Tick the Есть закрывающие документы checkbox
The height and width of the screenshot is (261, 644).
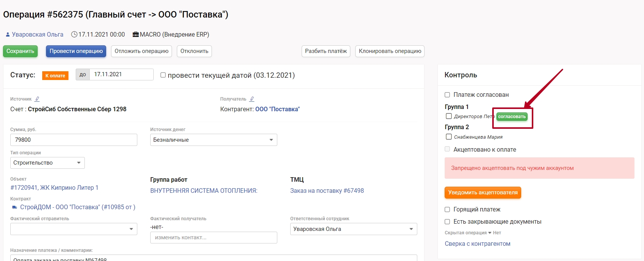[447, 222]
